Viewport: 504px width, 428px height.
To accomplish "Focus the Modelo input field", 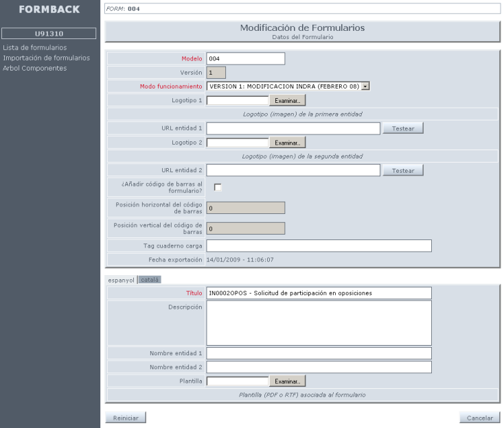I will [x=245, y=59].
